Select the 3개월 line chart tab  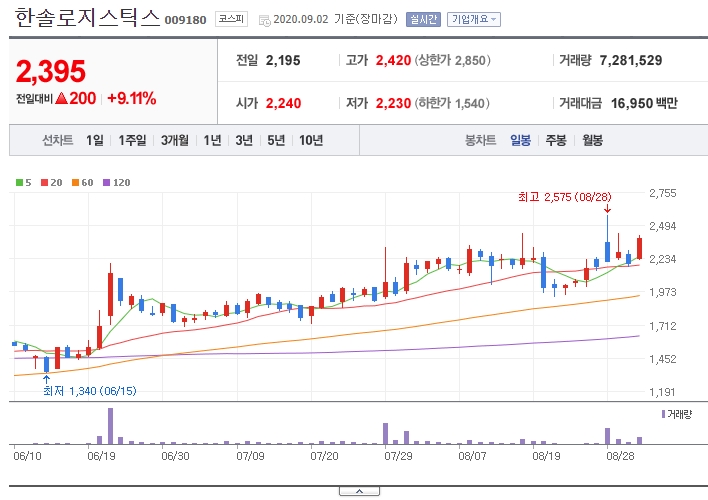pyautogui.click(x=175, y=140)
